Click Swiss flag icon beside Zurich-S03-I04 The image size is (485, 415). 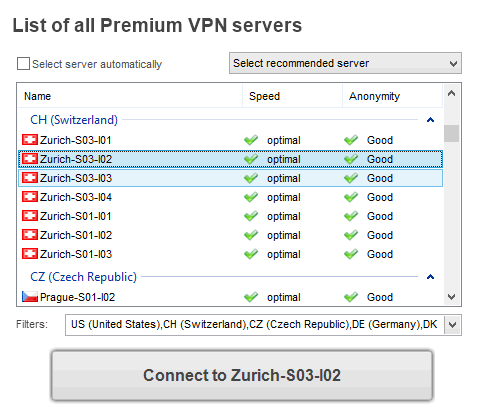point(30,197)
